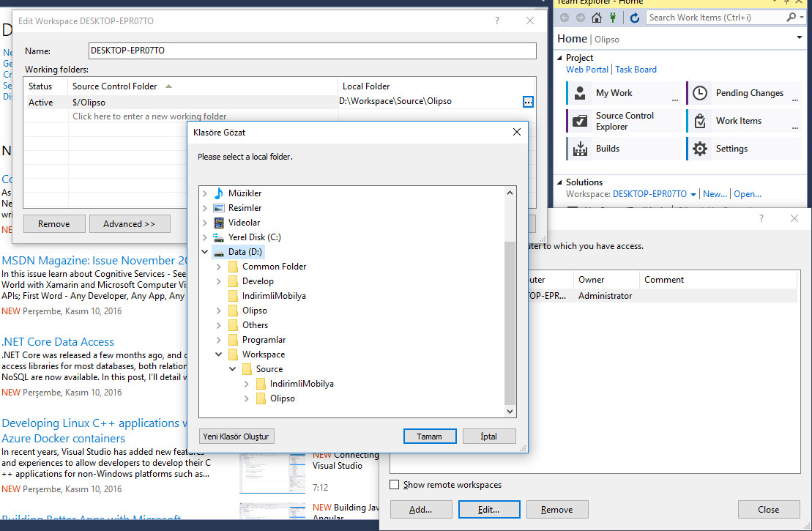Open Team Explorer Home page icon
Image resolution: width=812 pixels, height=531 pixels.
coord(597,18)
